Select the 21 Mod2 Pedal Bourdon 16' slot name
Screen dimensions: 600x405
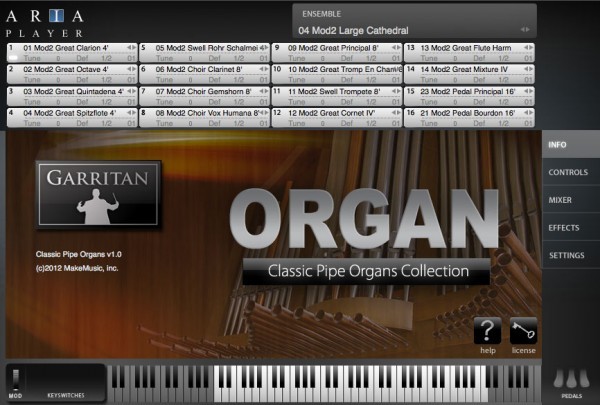pyautogui.click(x=468, y=113)
